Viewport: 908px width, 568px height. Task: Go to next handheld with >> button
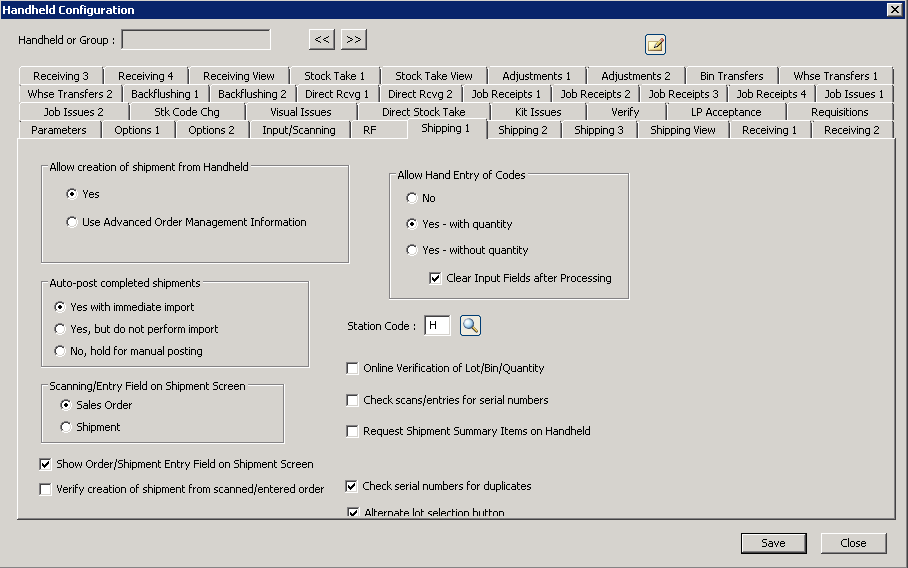pyautogui.click(x=354, y=40)
